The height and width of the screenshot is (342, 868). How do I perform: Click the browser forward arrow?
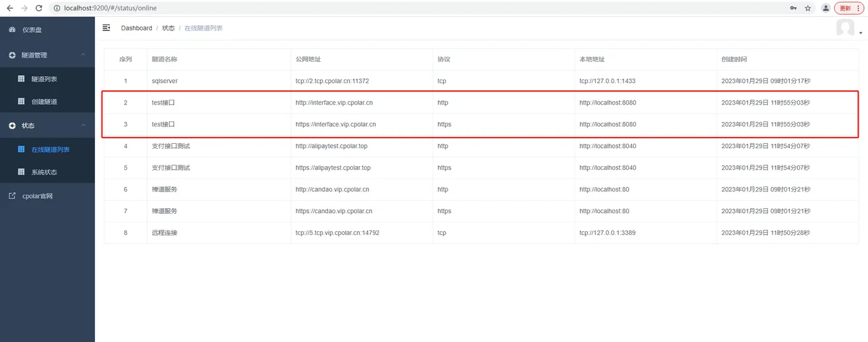24,8
